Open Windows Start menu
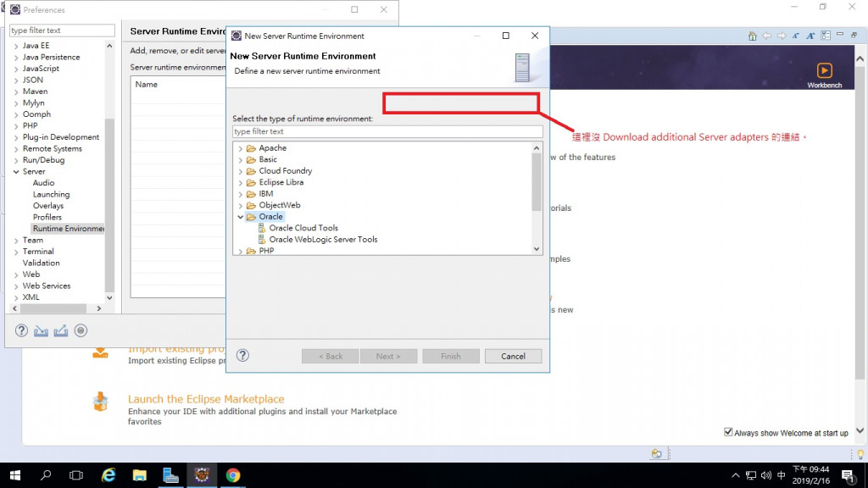The image size is (868, 488). (x=15, y=475)
